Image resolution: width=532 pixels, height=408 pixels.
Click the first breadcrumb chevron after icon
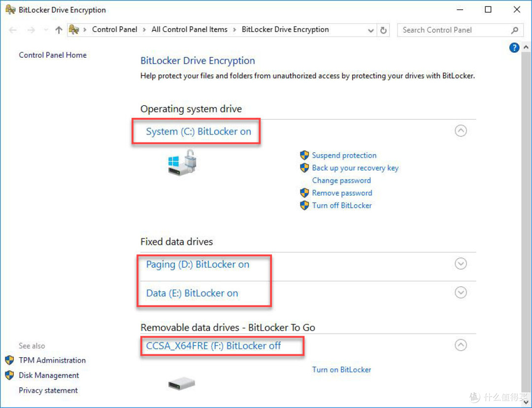pyautogui.click(x=85, y=30)
